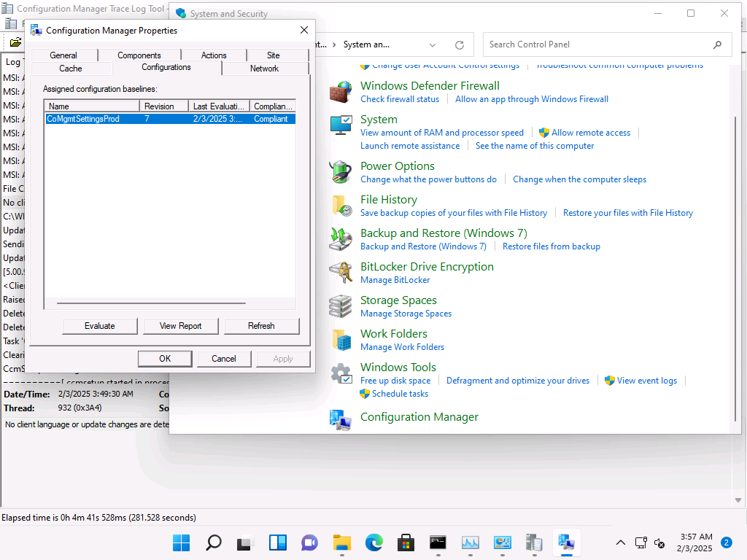Switch to the Network tab
747x560 pixels.
(x=264, y=69)
